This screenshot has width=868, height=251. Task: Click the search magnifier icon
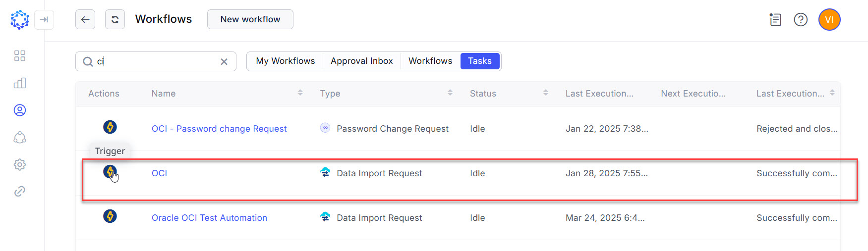point(88,61)
